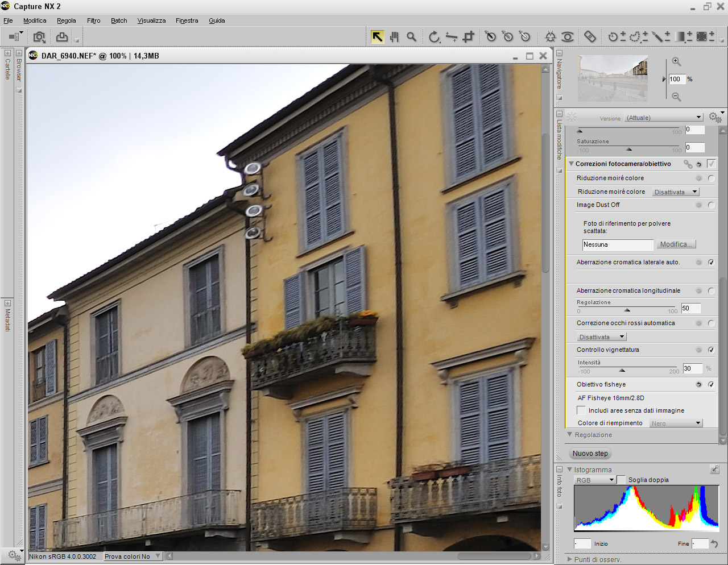Open the Versione dropdown
This screenshot has width=728, height=565.
(x=664, y=118)
